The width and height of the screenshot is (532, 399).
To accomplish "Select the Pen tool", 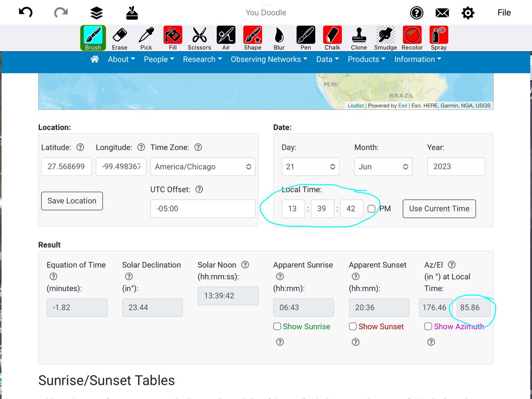I will [306, 38].
